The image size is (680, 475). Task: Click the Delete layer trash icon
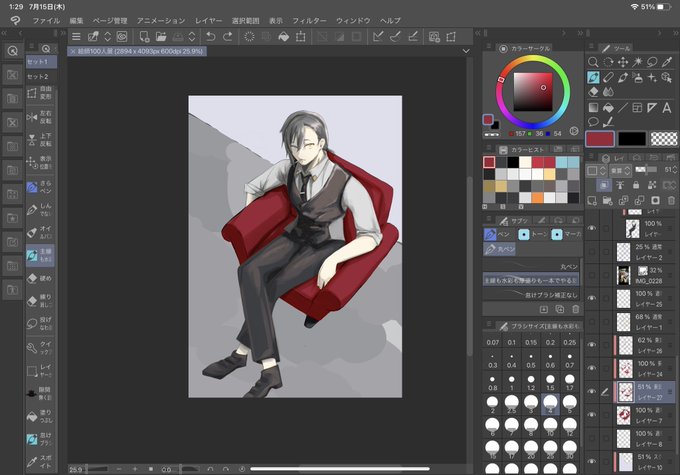coord(671,200)
